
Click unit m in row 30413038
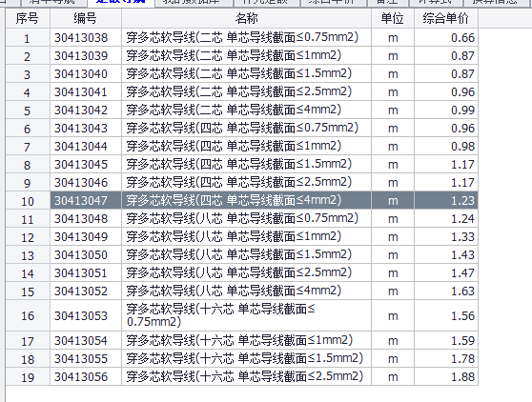393,37
